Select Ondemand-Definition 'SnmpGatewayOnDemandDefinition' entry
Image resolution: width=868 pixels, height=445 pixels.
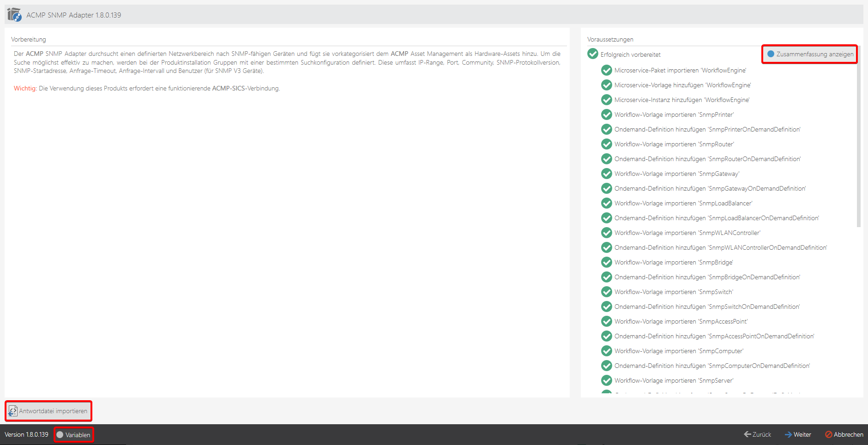710,188
